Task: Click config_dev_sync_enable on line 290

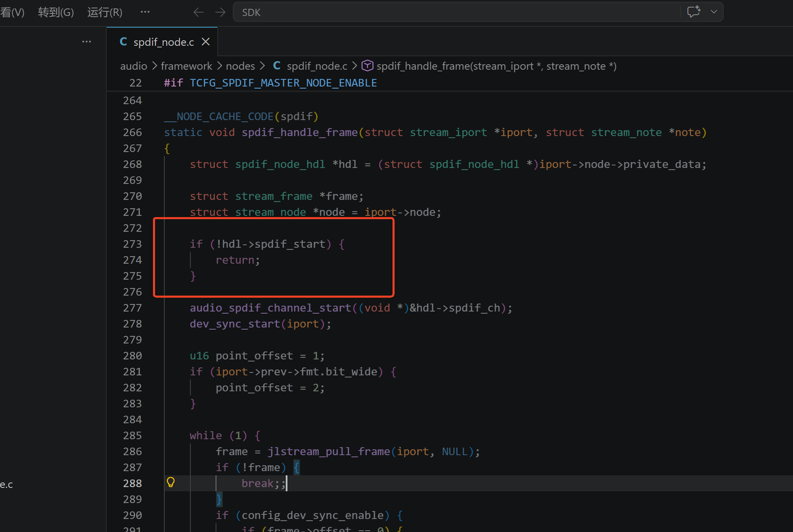Action: click(x=313, y=515)
